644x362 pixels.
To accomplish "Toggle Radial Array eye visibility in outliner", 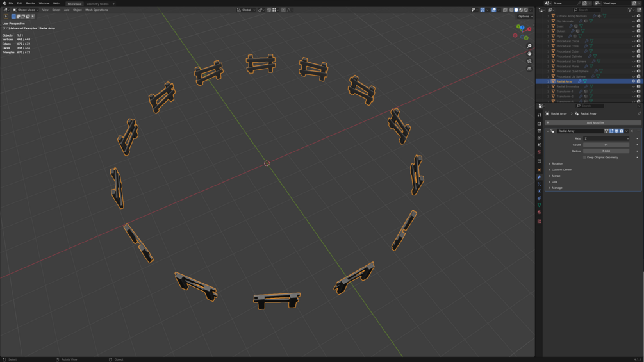I will click(x=633, y=81).
